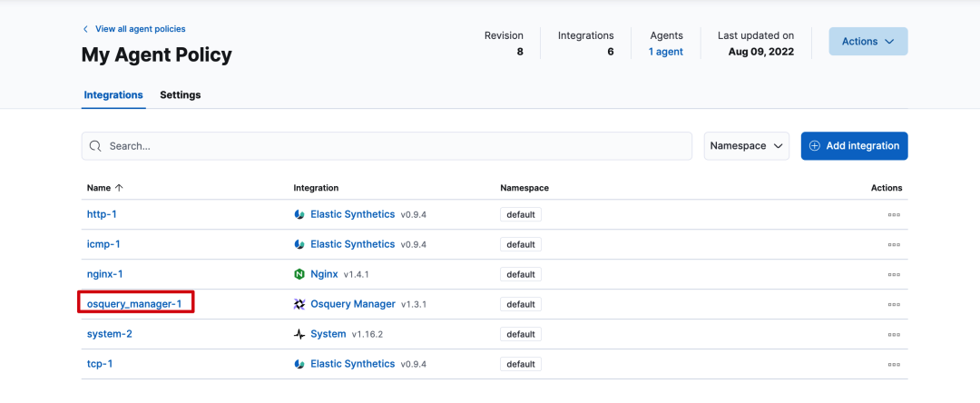Expand the Actions dropdown button

pos(867,42)
